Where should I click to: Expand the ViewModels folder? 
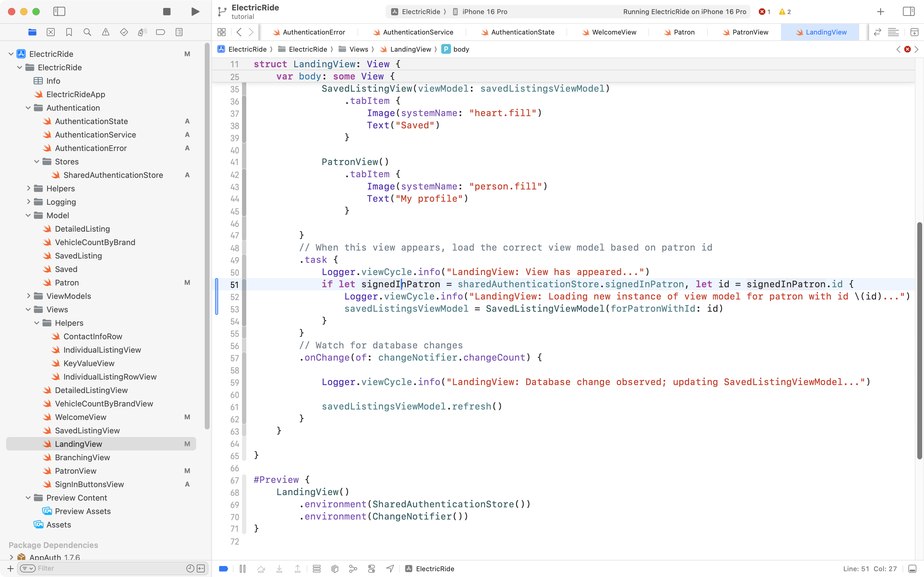coord(28,296)
